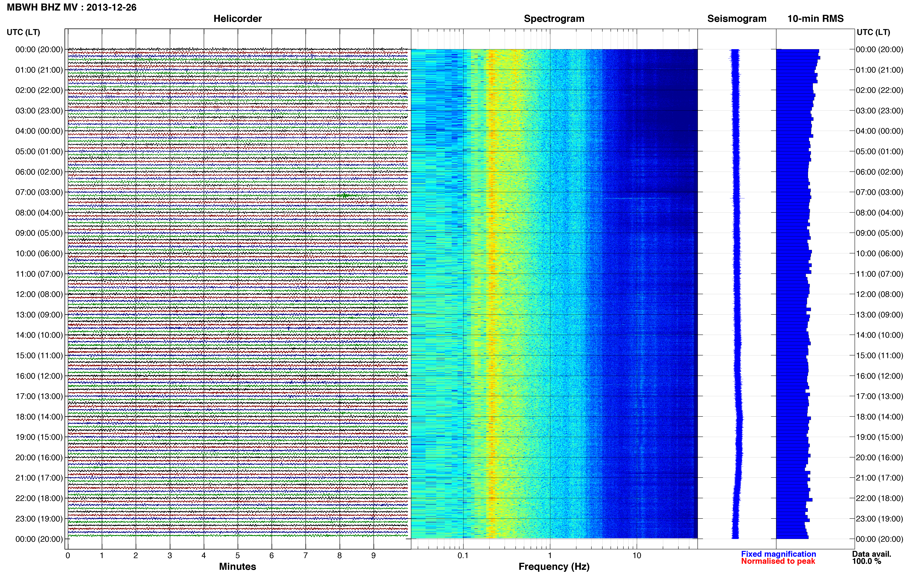Click the right 'UTC (LT)' axis label
Screen dimensions: 924x578
coord(873,32)
